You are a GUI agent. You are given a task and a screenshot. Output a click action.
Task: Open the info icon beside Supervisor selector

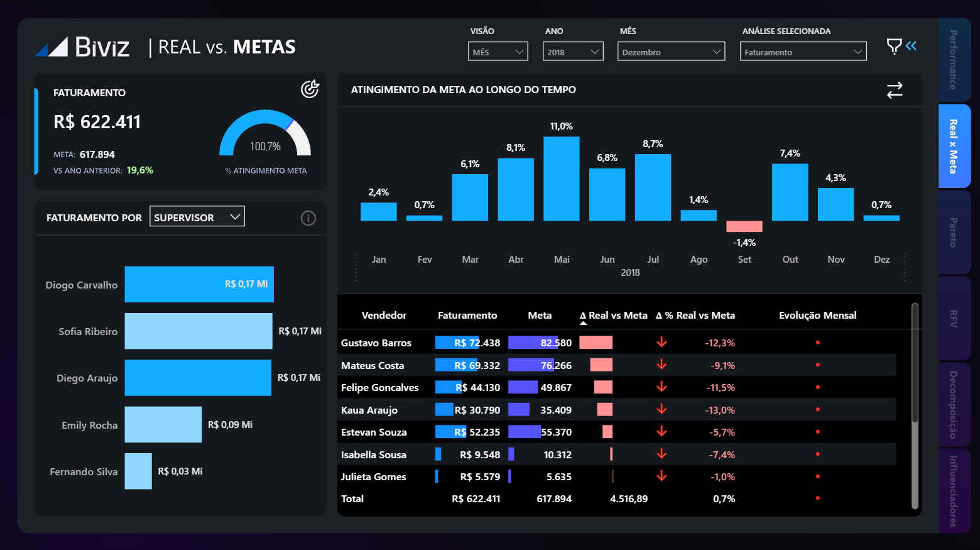click(x=308, y=218)
